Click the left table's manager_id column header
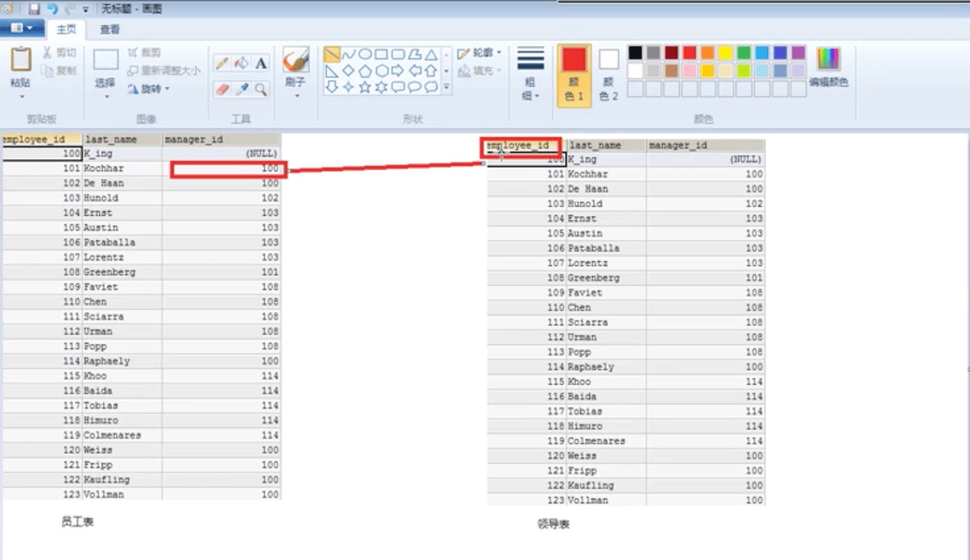Viewport: 970px width, 560px height. click(221, 139)
